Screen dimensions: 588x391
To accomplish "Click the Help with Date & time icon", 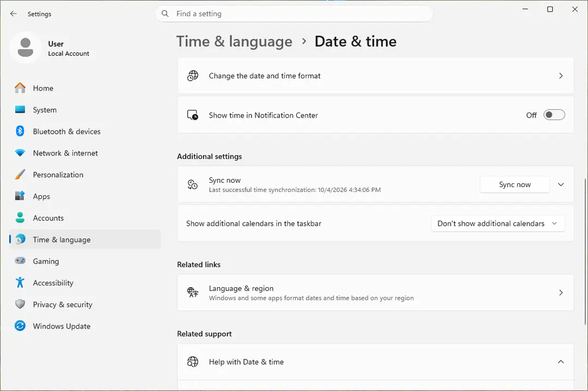I will [x=193, y=362].
